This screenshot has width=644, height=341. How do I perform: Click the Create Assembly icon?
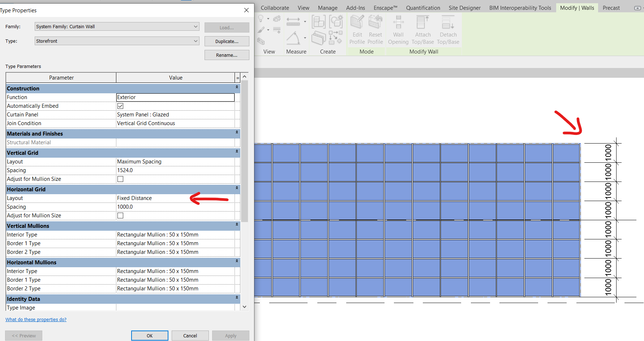[318, 22]
